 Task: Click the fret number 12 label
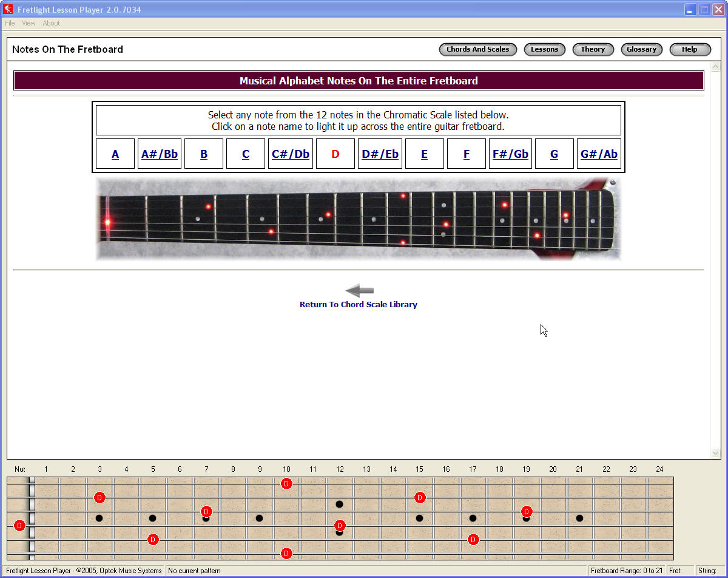(x=340, y=469)
